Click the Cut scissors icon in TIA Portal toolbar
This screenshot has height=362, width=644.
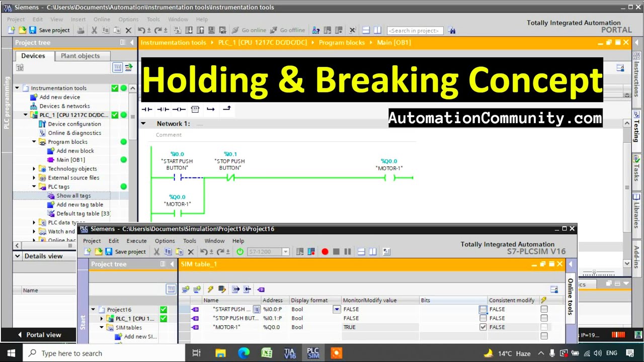tap(94, 30)
